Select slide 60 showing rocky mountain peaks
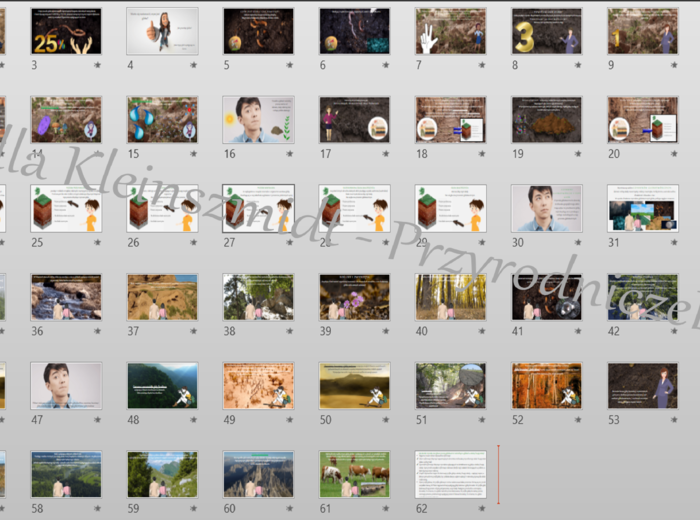Screen dimensions: 700x520 click(x=258, y=474)
